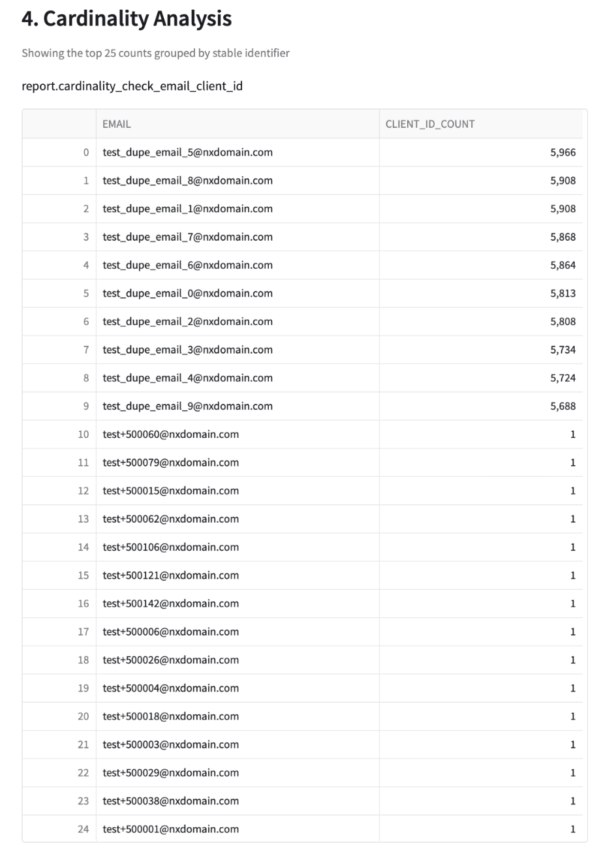Click the 5,688 count cell
Image resolution: width=616 pixels, height=856 pixels.
[562, 406]
